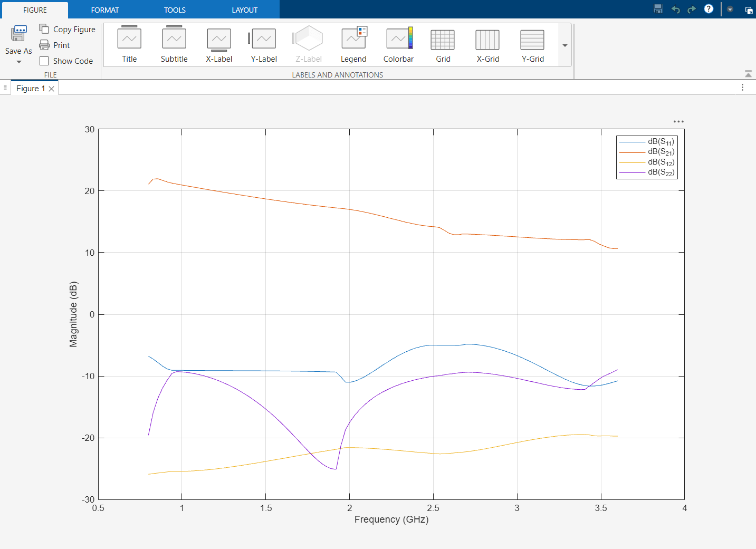This screenshot has height=549, width=756.
Task: Add a Subtitle to the plot
Action: pos(174,44)
